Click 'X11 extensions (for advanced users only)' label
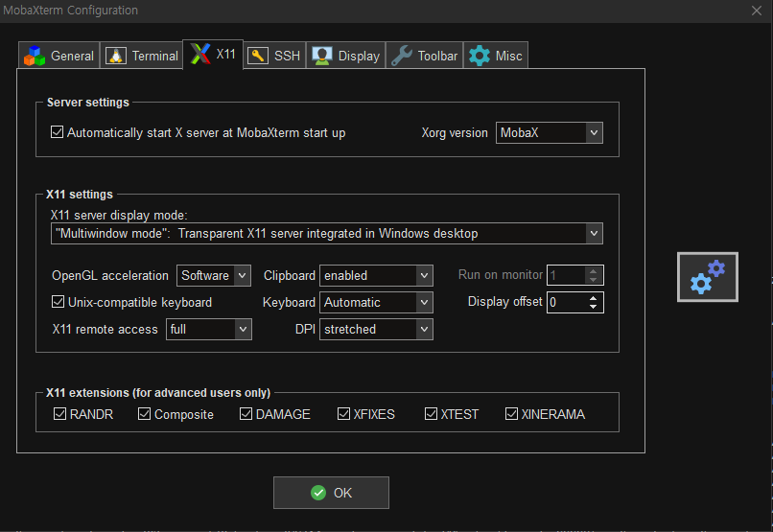Screen dimensions: 773x532 (158, 393)
